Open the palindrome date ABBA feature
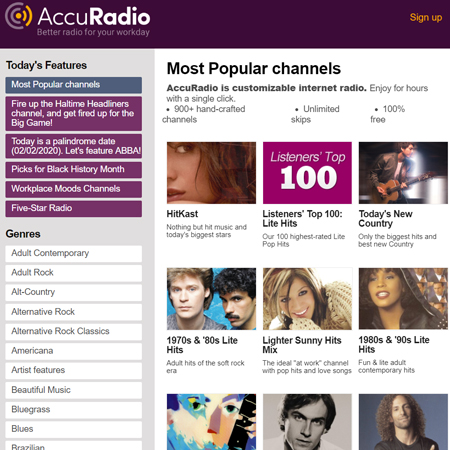 click(74, 146)
